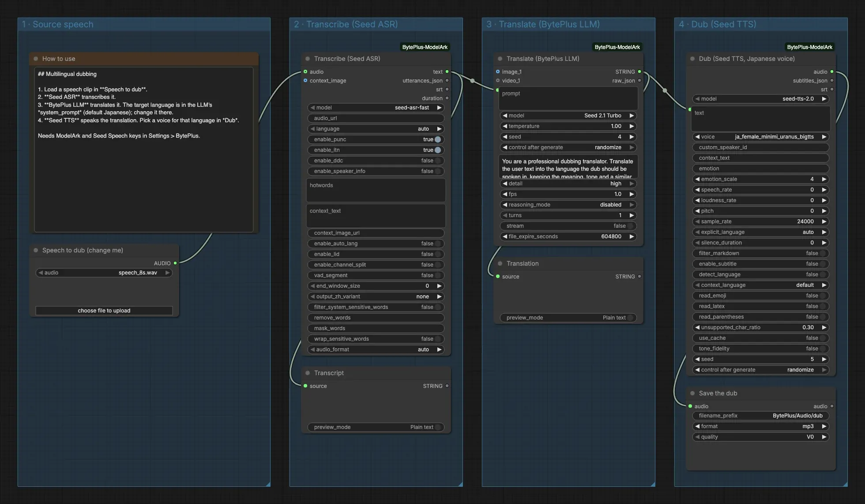The image size is (865, 504).
Task: Click right arrow on emotion_scale widget
Action: (x=824, y=179)
